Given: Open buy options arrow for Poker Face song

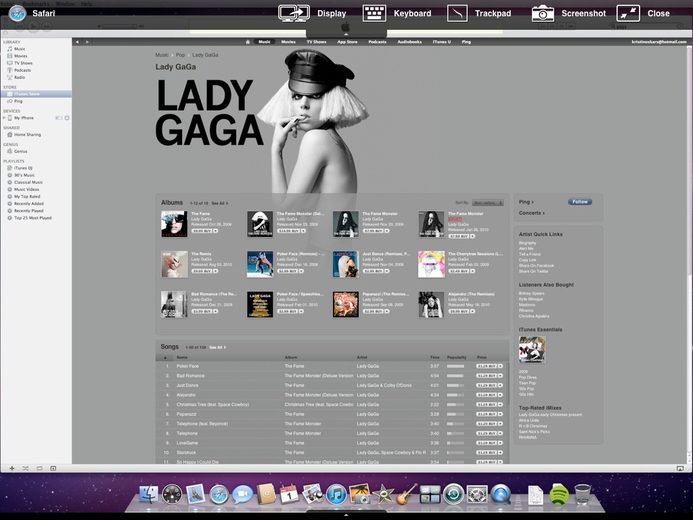Looking at the screenshot, I should (500, 366).
